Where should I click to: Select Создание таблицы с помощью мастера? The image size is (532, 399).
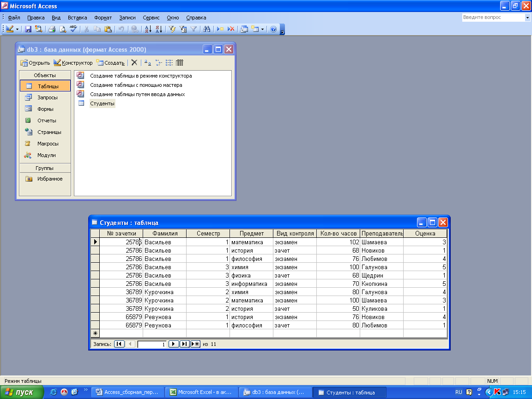pyautogui.click(x=136, y=85)
